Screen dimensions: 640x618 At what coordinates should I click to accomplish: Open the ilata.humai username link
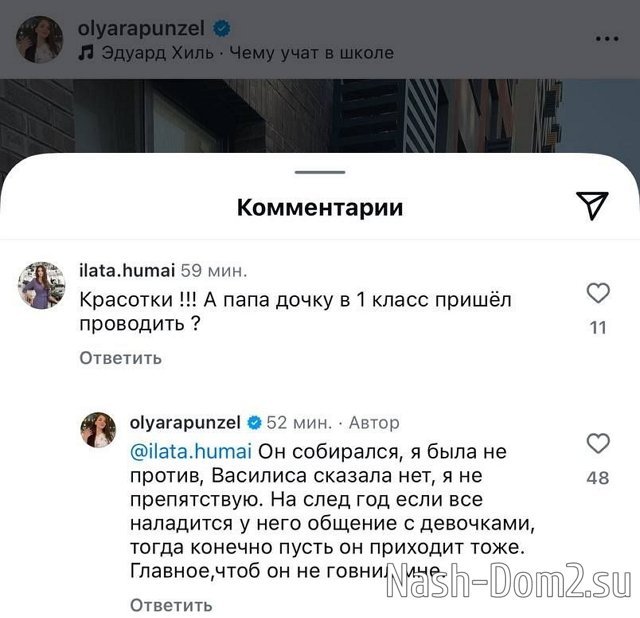[127, 271]
